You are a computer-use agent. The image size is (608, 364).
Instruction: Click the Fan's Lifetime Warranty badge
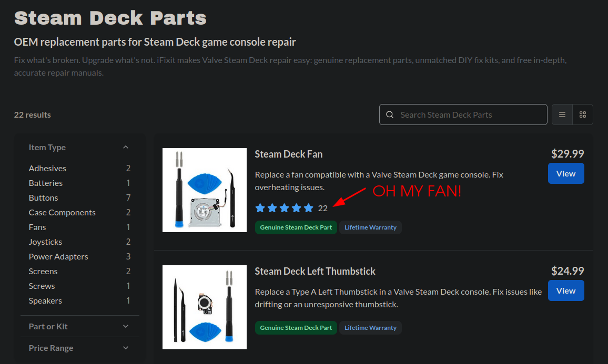[x=370, y=227]
